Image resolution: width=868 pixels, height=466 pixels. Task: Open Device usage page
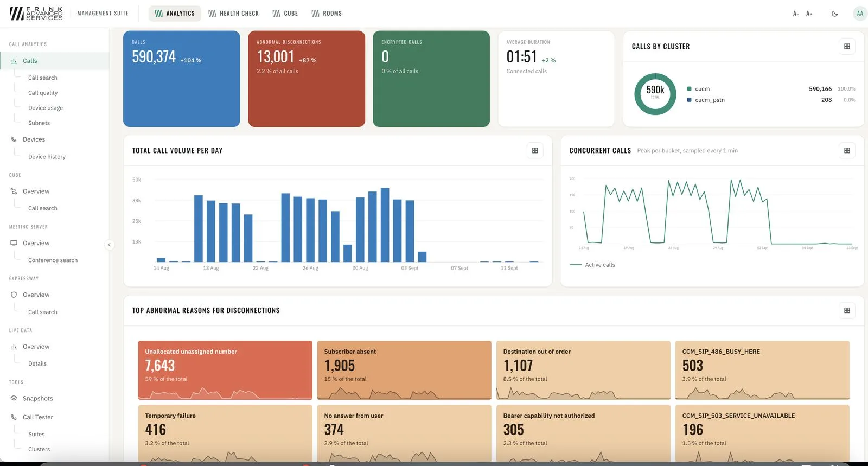click(x=46, y=108)
